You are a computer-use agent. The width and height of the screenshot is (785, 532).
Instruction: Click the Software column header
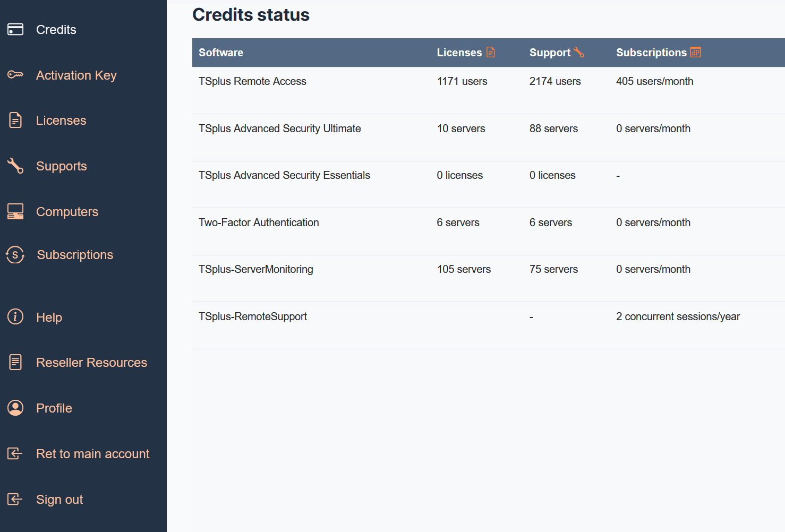[221, 53]
